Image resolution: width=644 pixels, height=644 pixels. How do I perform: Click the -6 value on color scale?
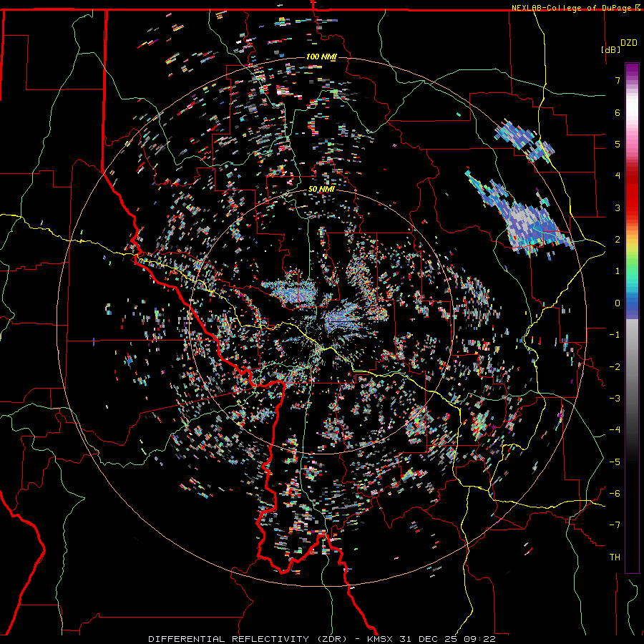click(615, 493)
